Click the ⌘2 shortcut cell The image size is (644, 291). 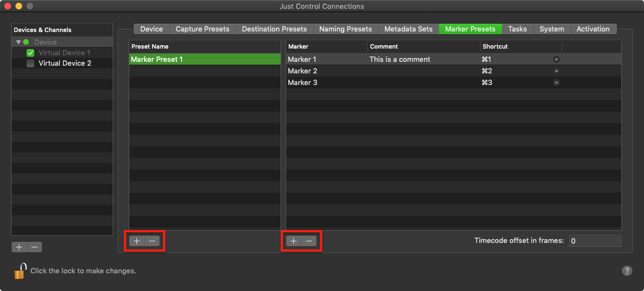(x=487, y=71)
